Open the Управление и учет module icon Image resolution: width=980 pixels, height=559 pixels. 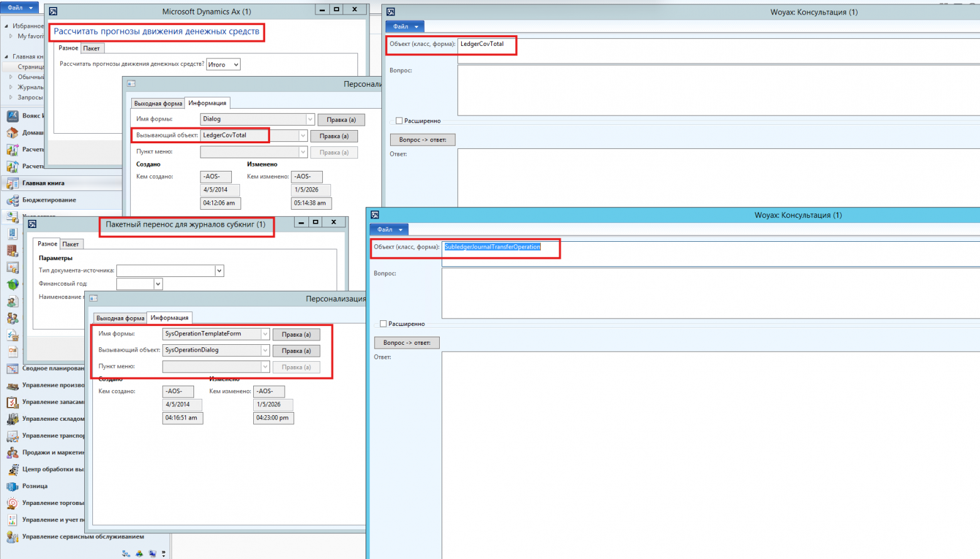pos(13,520)
